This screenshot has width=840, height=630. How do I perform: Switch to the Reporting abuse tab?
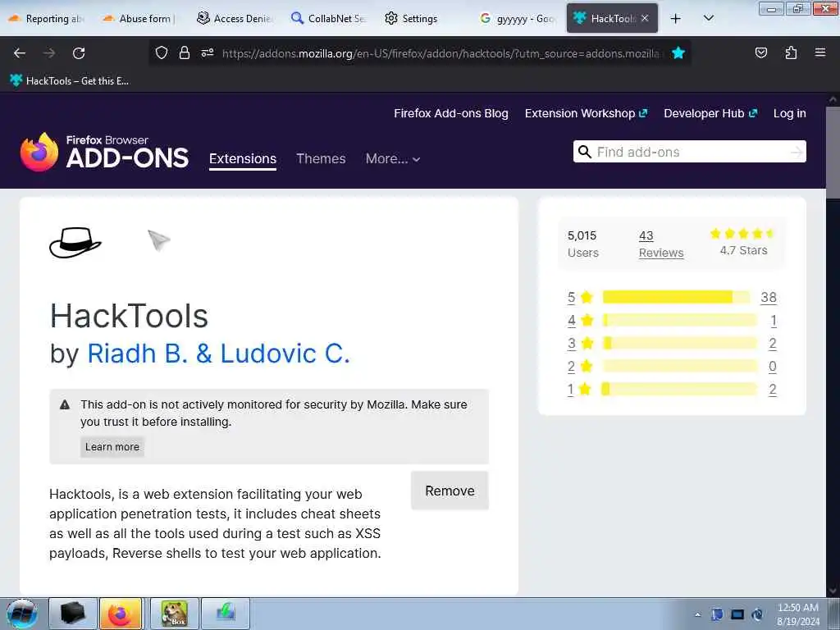(47, 18)
